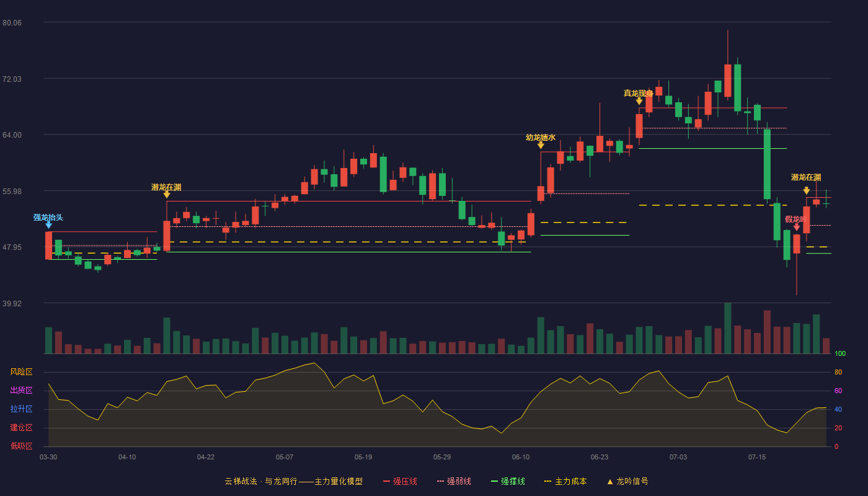
Task: Toggle the 强压线 legend entry
Action: pos(400,481)
